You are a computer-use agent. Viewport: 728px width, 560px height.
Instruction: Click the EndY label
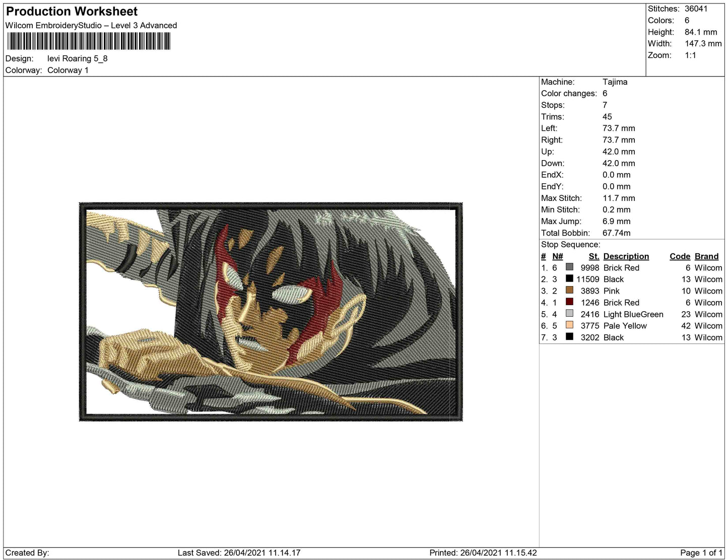click(552, 186)
